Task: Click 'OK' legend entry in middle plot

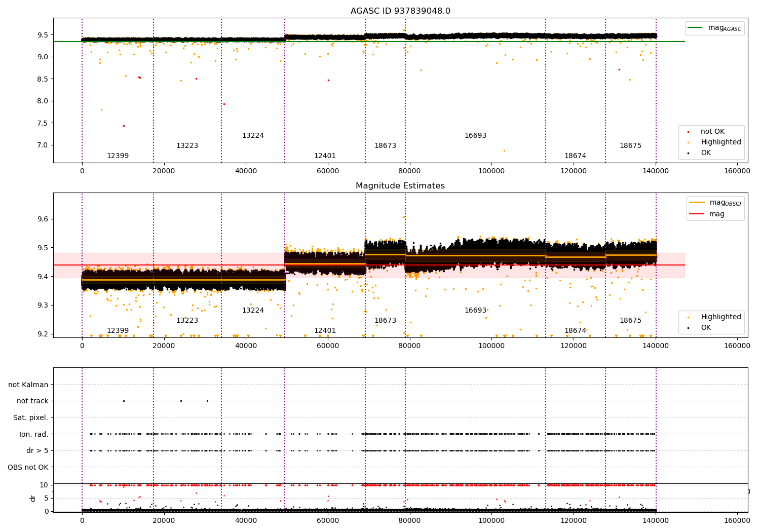Action: click(x=706, y=328)
